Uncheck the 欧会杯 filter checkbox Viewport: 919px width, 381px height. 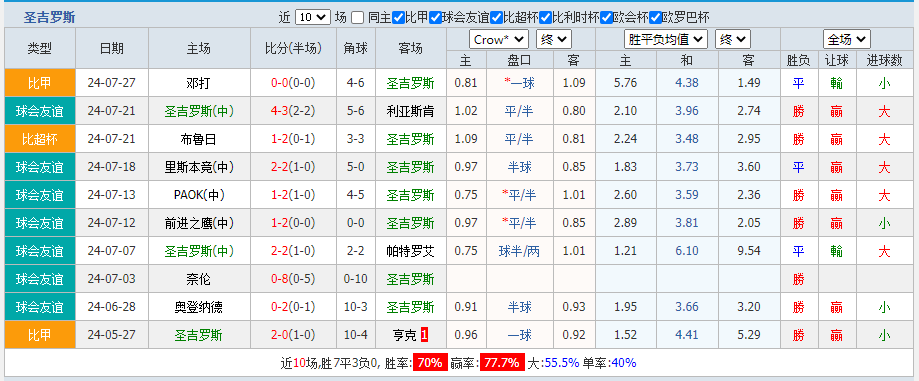pyautogui.click(x=607, y=18)
